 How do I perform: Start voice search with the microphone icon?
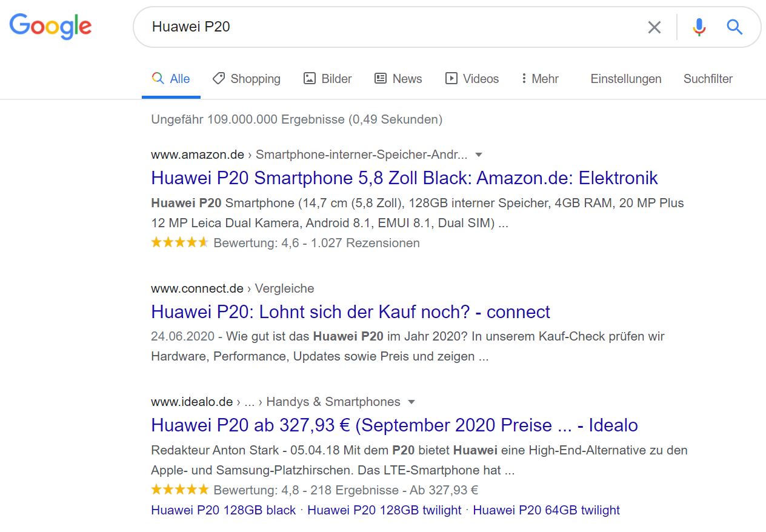coord(699,27)
